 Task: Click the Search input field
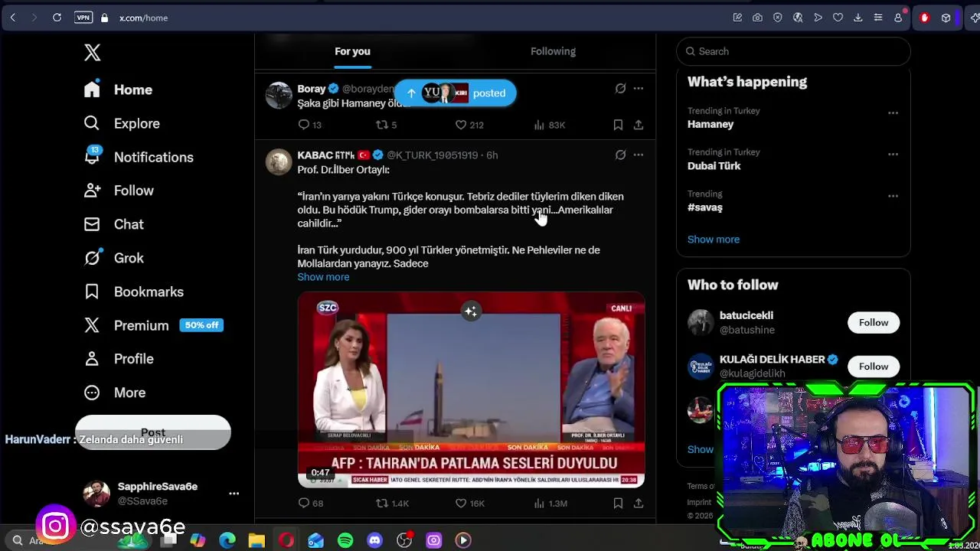(793, 51)
